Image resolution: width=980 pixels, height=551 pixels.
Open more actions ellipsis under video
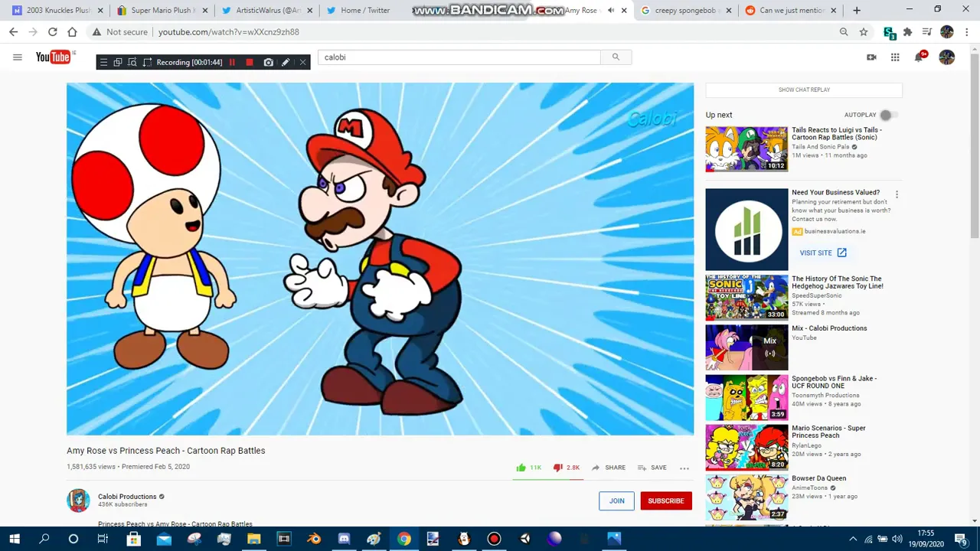coord(684,468)
